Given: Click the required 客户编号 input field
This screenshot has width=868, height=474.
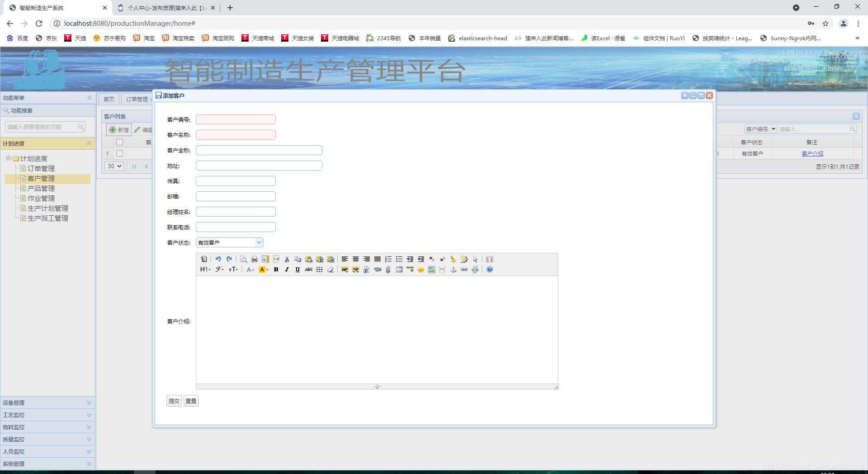Looking at the screenshot, I should click(235, 119).
